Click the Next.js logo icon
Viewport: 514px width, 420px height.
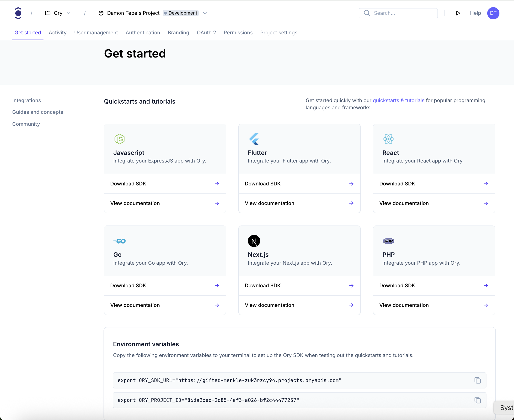(x=254, y=241)
